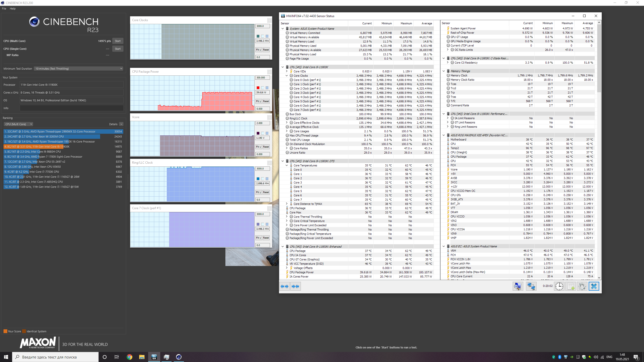Screen dimensions: 644x362
Task: Start the CPU (Single Core) test
Action: click(x=117, y=49)
